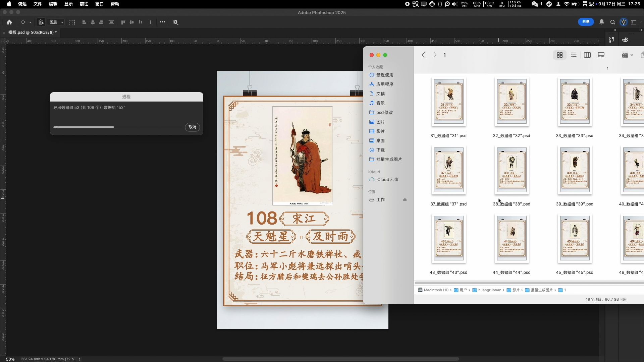Align bottom edges icon
The width and height of the screenshot is (644, 362).
(x=141, y=22)
